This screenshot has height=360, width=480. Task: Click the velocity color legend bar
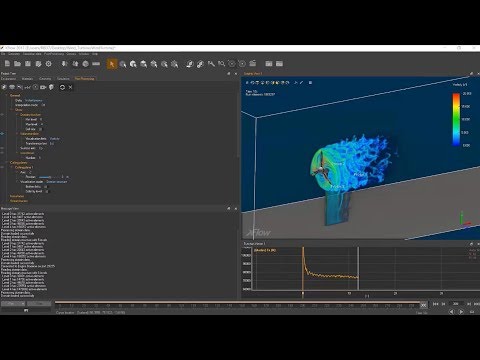tap(456, 119)
